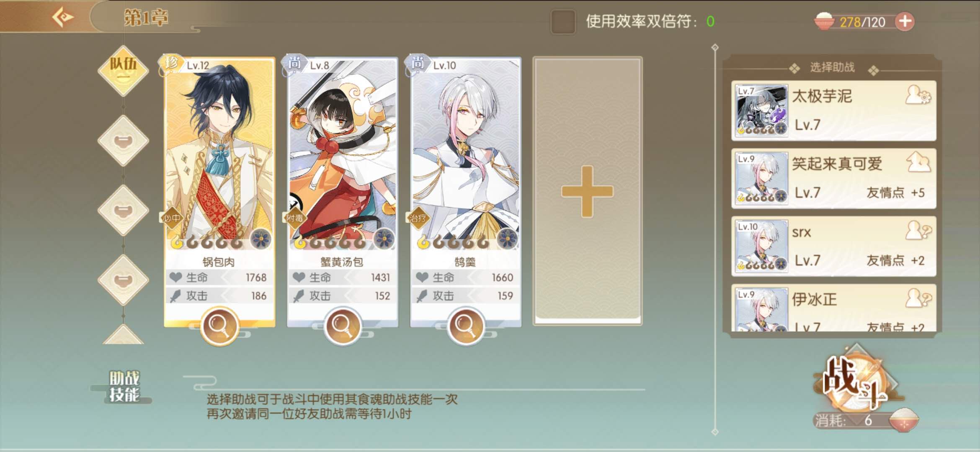Image resolution: width=980 pixels, height=452 pixels.
Task: Click the assist list scrollbar track
Action: 715,239
